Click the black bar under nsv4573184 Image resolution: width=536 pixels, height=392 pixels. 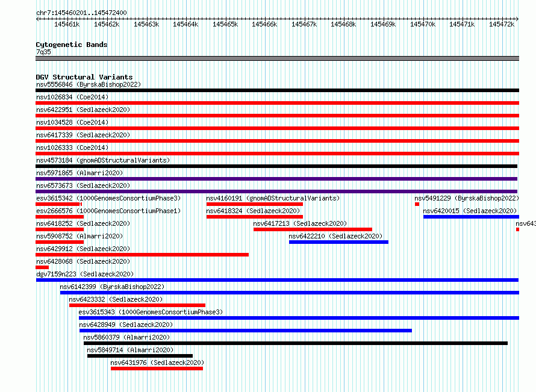coord(276,166)
